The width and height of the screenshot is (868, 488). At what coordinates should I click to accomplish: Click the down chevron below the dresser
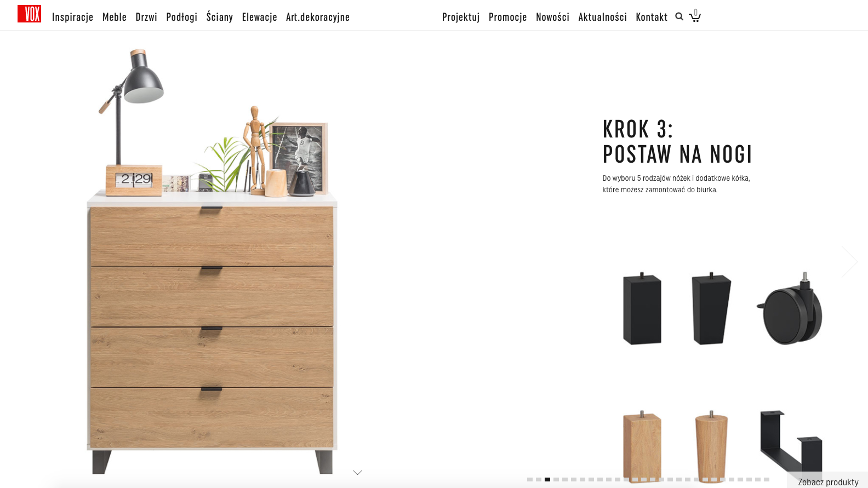pyautogui.click(x=358, y=472)
